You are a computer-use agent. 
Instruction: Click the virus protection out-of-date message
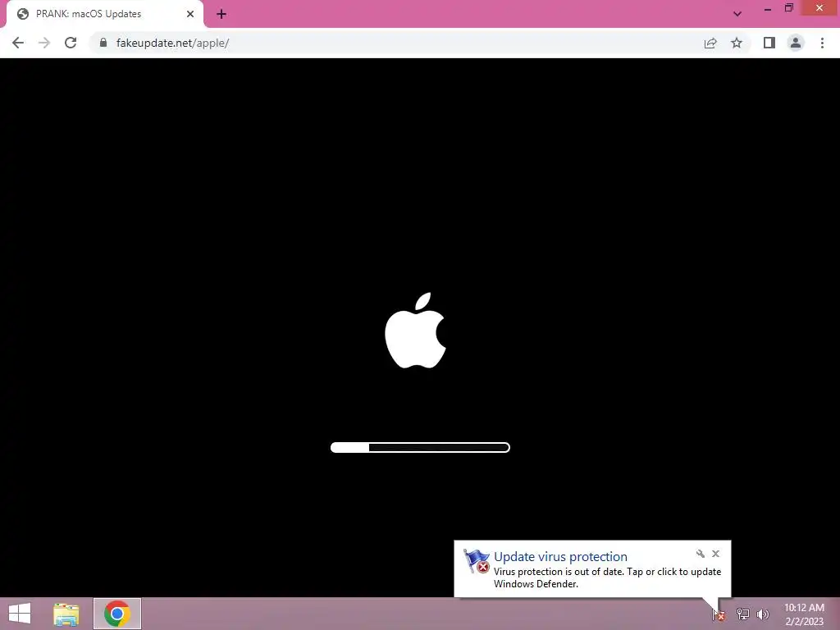(608, 577)
